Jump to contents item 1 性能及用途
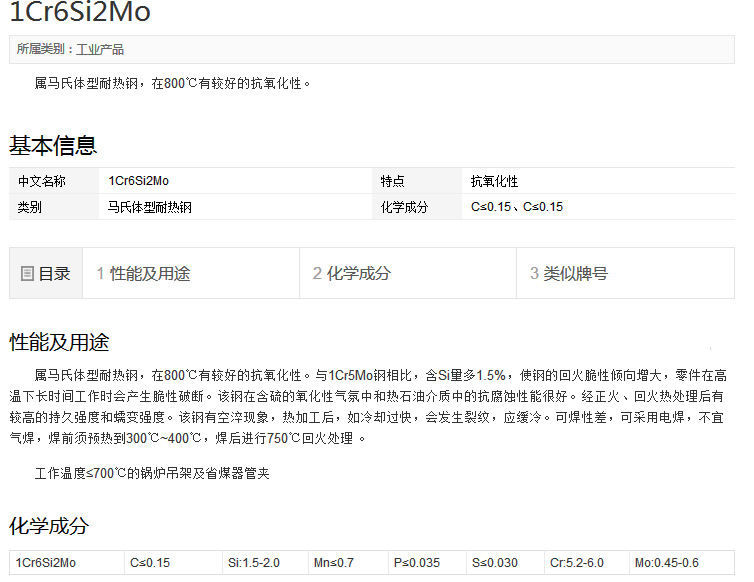The image size is (754, 582). tap(143, 273)
